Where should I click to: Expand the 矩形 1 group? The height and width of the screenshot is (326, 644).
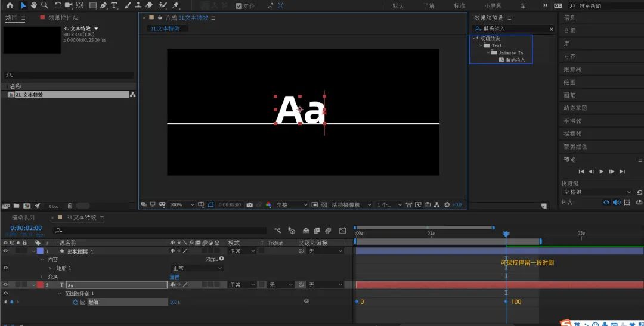click(50, 268)
